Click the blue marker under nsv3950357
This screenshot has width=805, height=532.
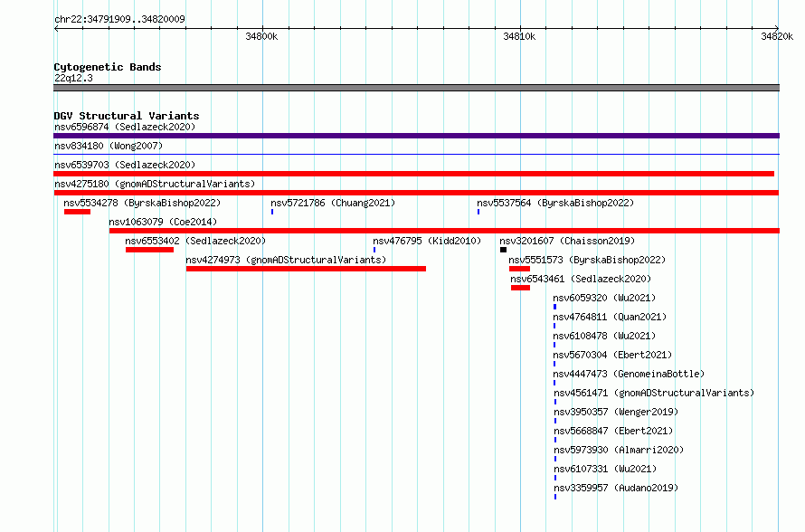tap(555, 421)
